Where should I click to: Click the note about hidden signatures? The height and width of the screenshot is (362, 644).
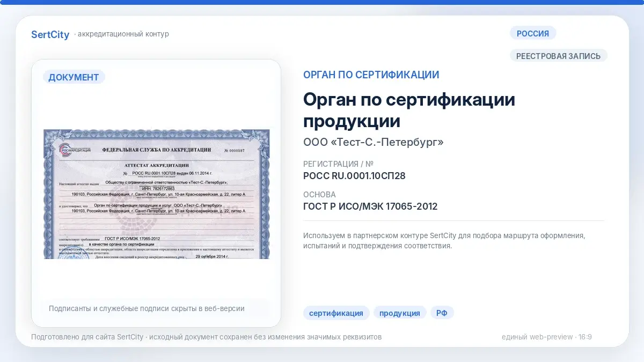[x=147, y=308]
